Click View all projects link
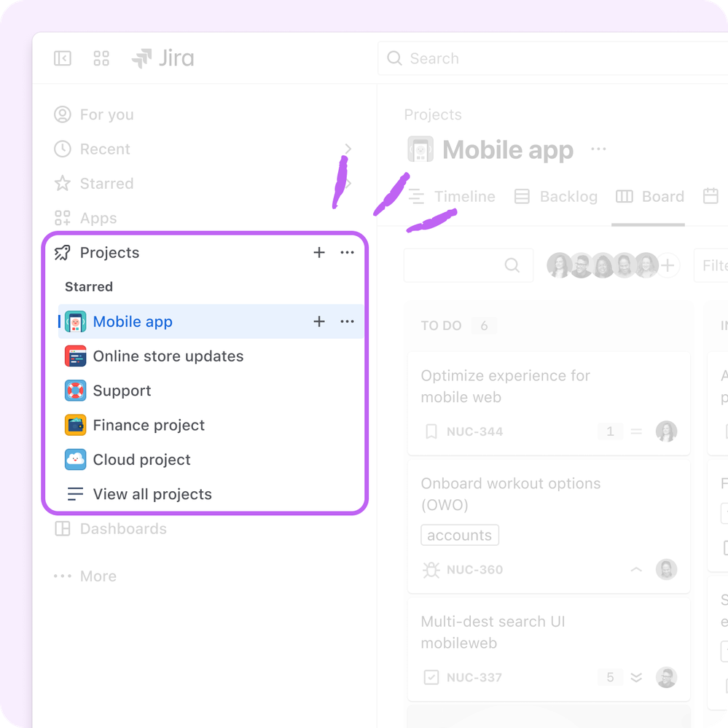 click(x=139, y=494)
